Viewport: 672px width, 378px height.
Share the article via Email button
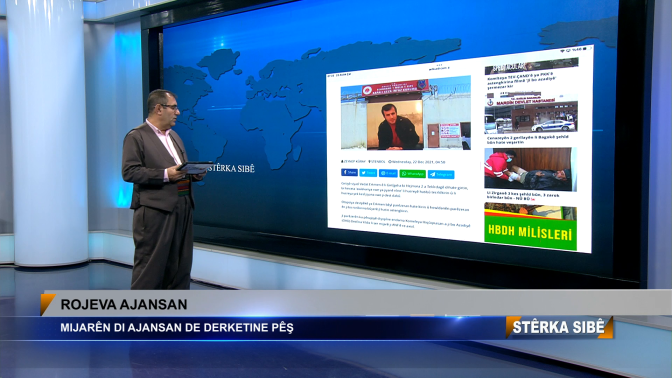388,173
